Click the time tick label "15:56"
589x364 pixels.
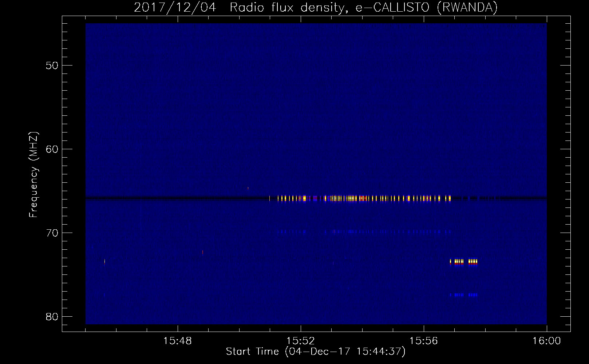[423, 341]
